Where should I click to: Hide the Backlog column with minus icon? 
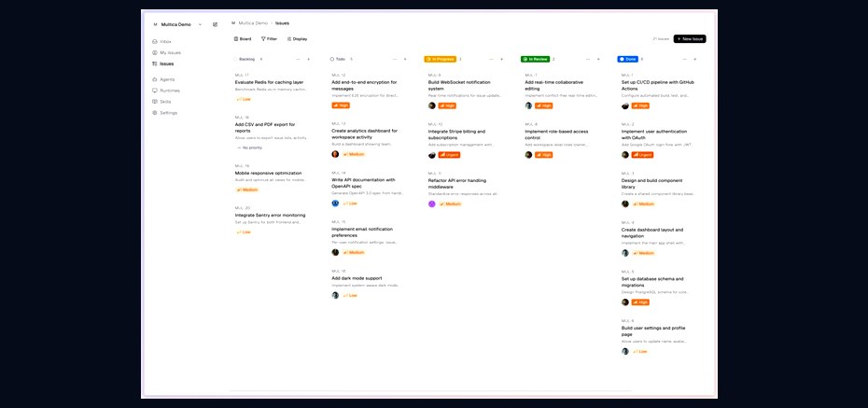298,59
